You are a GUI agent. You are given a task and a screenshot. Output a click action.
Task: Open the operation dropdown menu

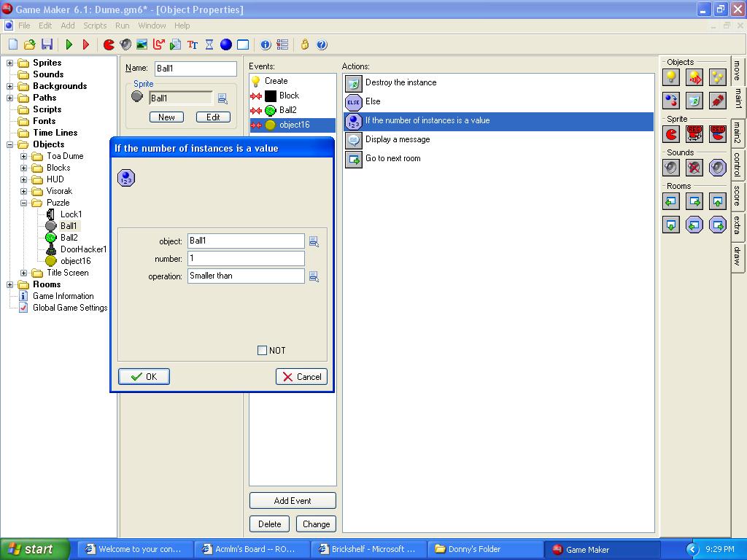(x=314, y=276)
